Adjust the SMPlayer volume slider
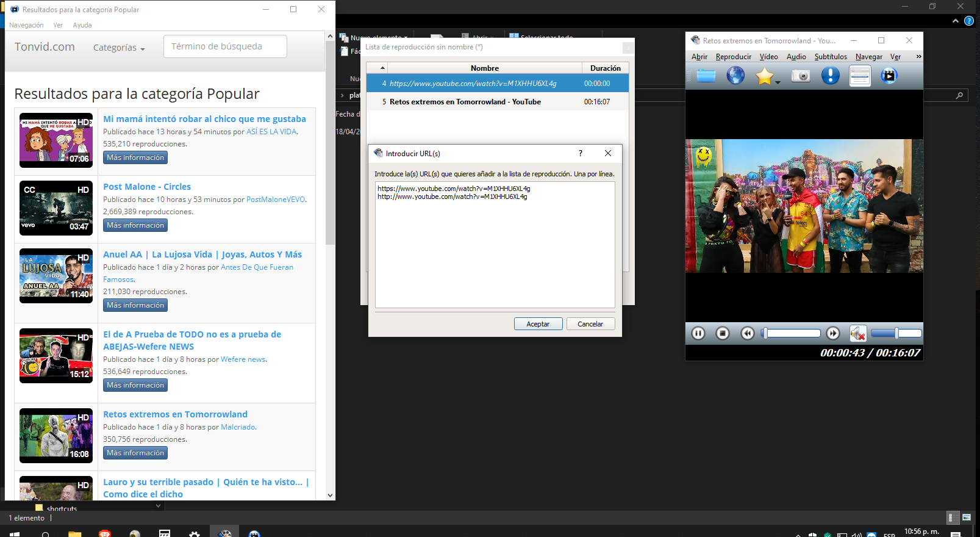The width and height of the screenshot is (980, 537). [x=896, y=333]
